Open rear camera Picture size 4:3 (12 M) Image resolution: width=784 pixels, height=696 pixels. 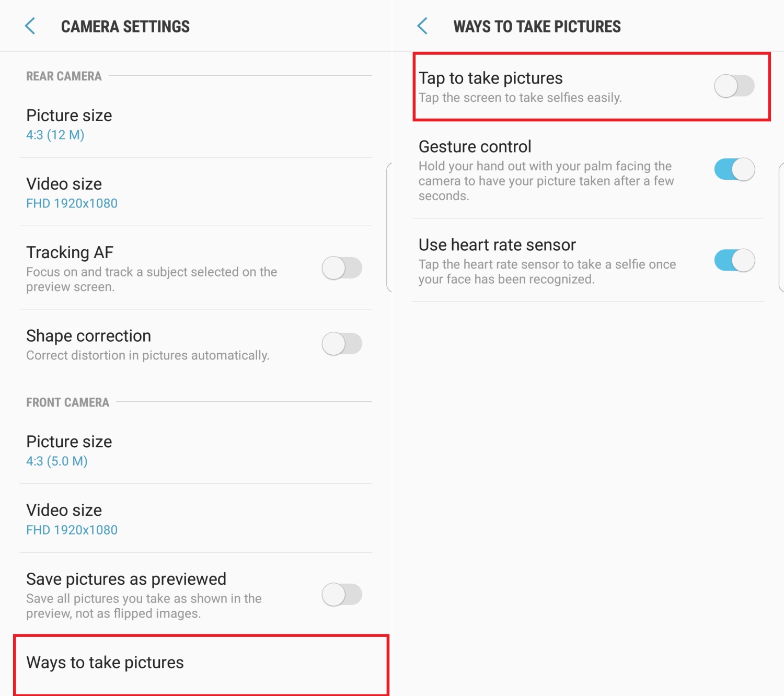click(69, 124)
